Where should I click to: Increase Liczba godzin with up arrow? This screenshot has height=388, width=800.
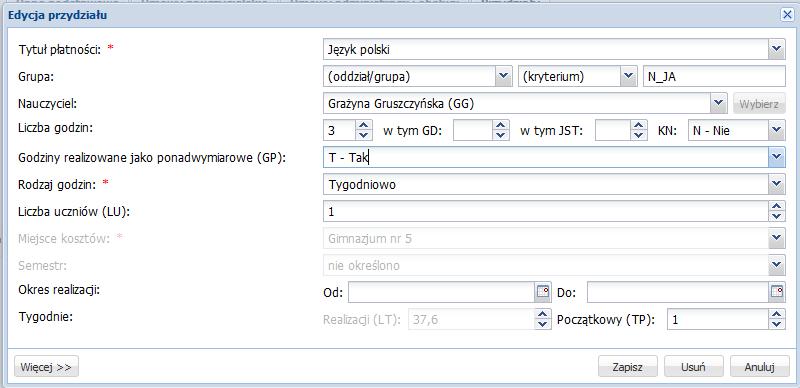click(363, 126)
